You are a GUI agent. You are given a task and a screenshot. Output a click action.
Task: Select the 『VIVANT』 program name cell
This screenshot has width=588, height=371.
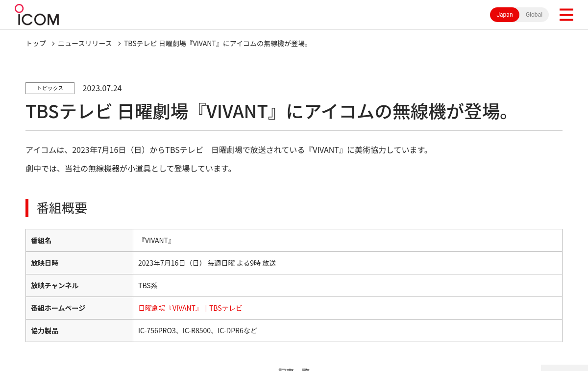point(347,241)
